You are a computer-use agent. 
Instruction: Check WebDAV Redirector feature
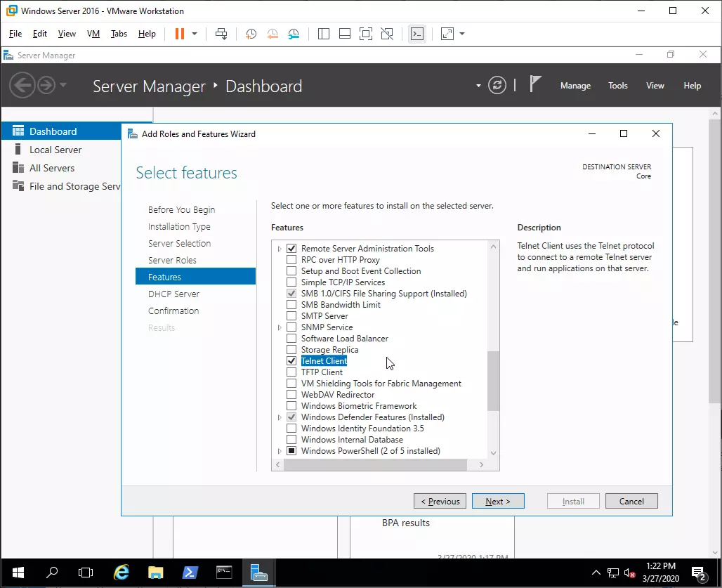291,395
